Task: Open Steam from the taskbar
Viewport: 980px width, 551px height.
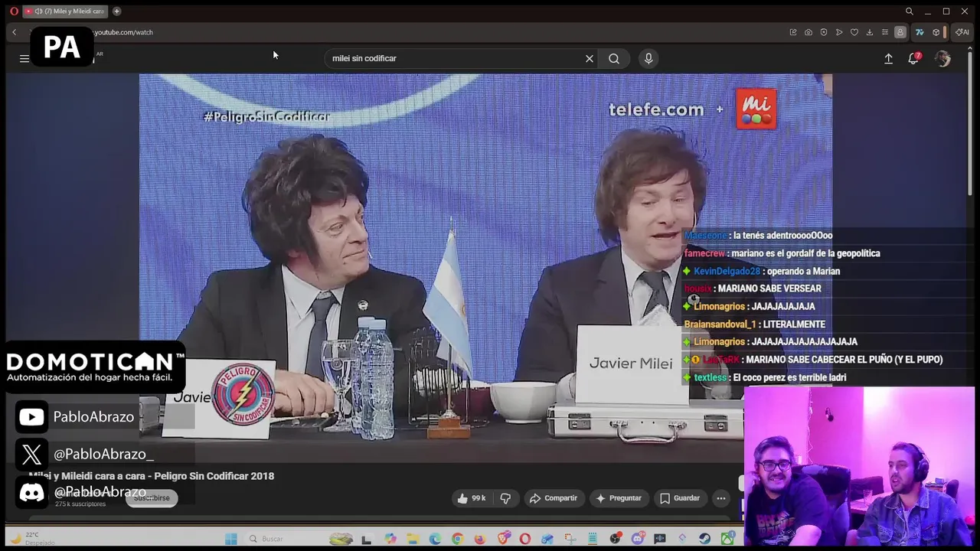Action: click(704, 539)
